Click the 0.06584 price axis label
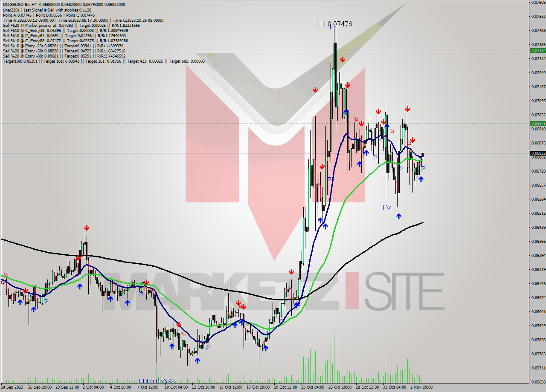The width and height of the screenshot is (546, 392). tap(538, 199)
